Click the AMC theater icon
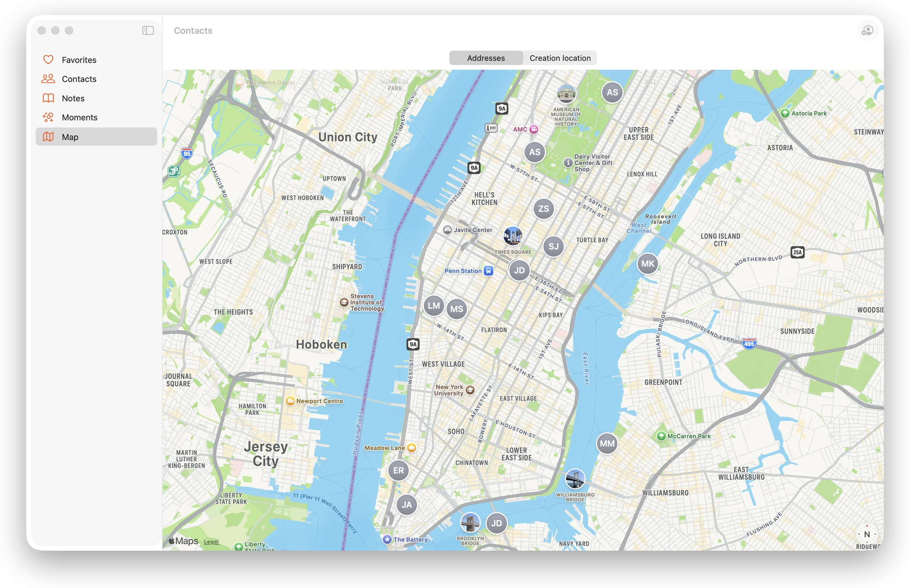 pos(534,129)
